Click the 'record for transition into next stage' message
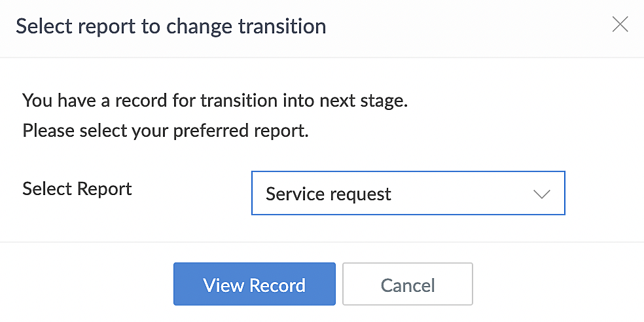The height and width of the screenshot is (322, 644). click(x=215, y=101)
